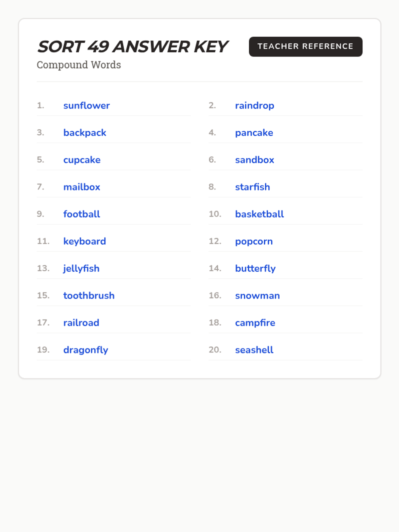Click the dragonfly answer
The width and height of the screenshot is (399, 532).
(85, 350)
